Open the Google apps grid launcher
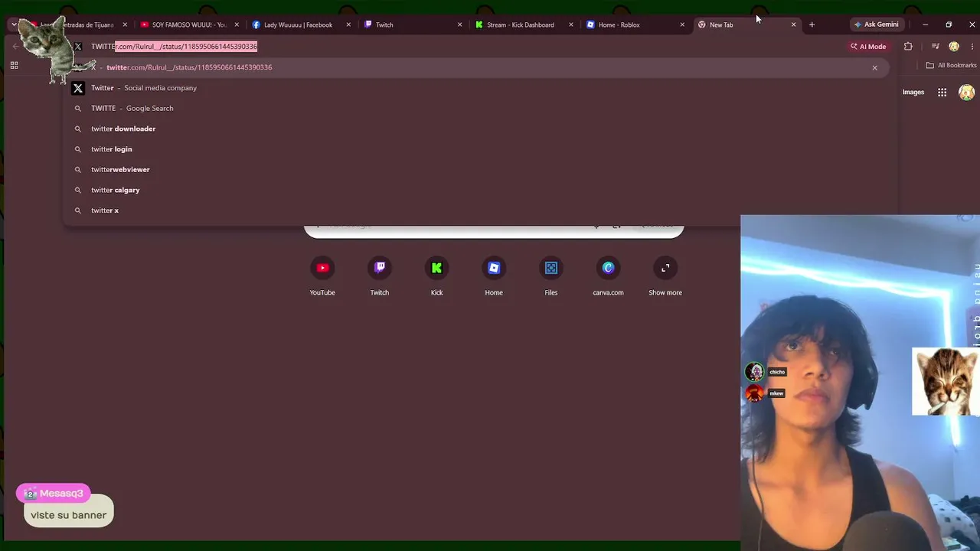Screen dimensions: 980x551 tap(942, 93)
